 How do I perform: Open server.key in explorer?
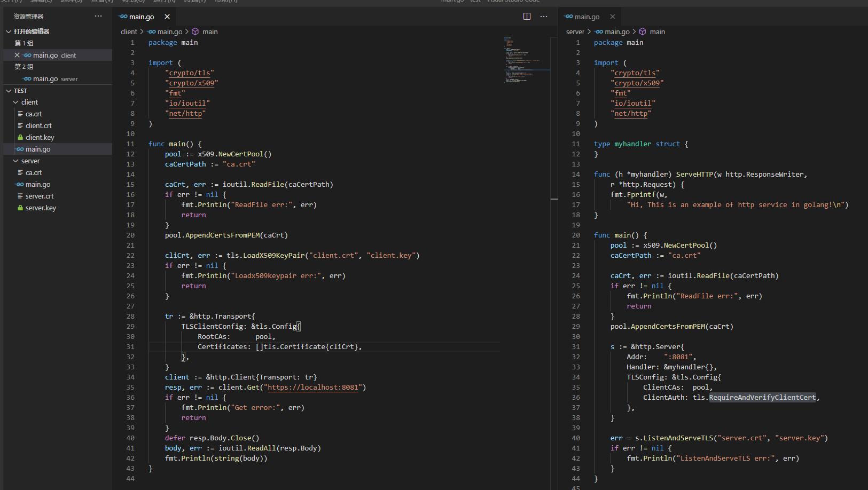click(x=58, y=208)
